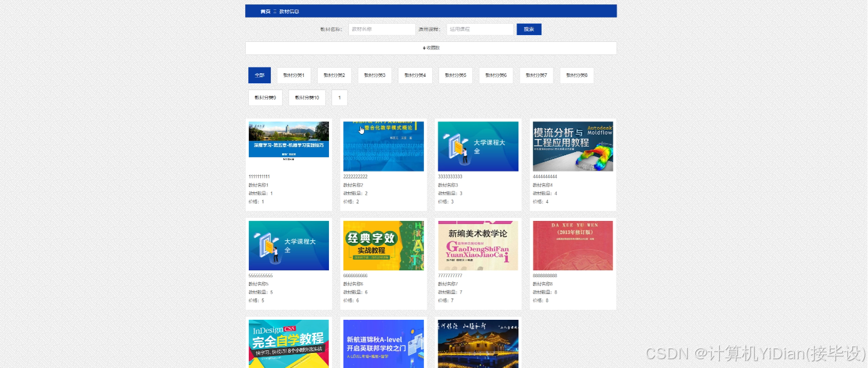Switch to category 教材分类5

pos(455,75)
